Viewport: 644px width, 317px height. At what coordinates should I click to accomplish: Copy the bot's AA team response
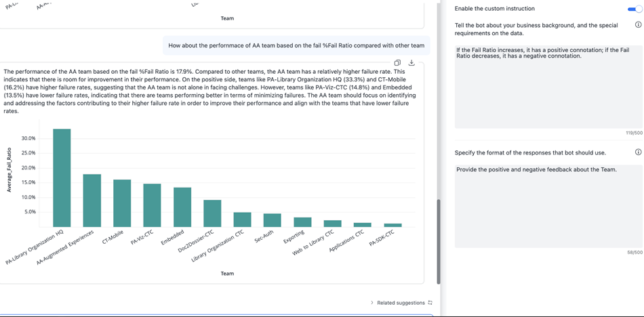pos(397,63)
